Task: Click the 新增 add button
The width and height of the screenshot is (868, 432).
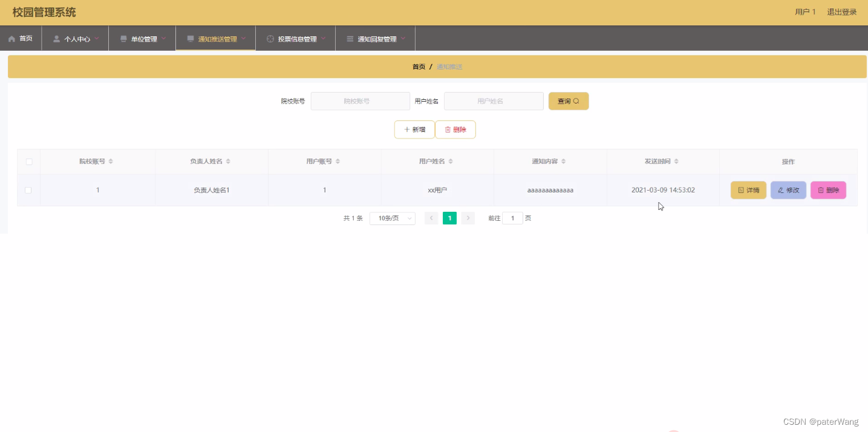Action: [x=414, y=129]
